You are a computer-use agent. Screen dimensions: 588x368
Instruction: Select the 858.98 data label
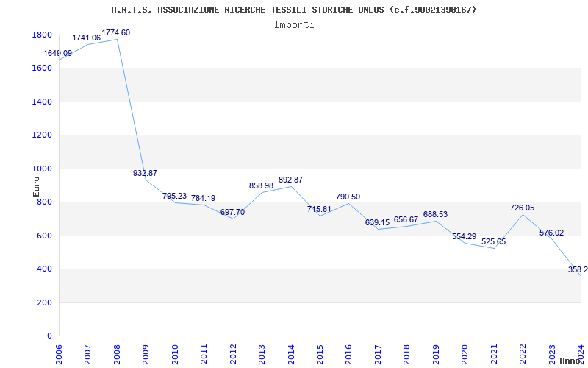(x=262, y=186)
